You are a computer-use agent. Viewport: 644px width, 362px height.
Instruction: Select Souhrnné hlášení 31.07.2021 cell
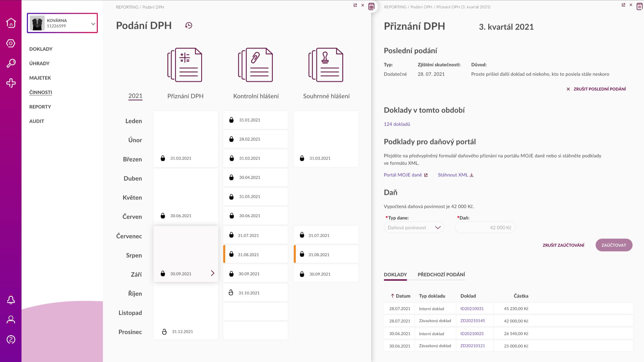point(326,235)
